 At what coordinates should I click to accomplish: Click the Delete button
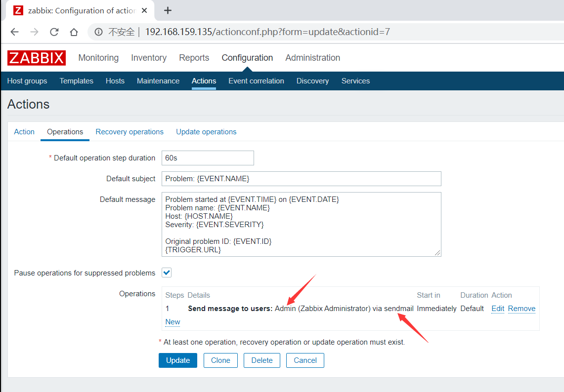262,360
